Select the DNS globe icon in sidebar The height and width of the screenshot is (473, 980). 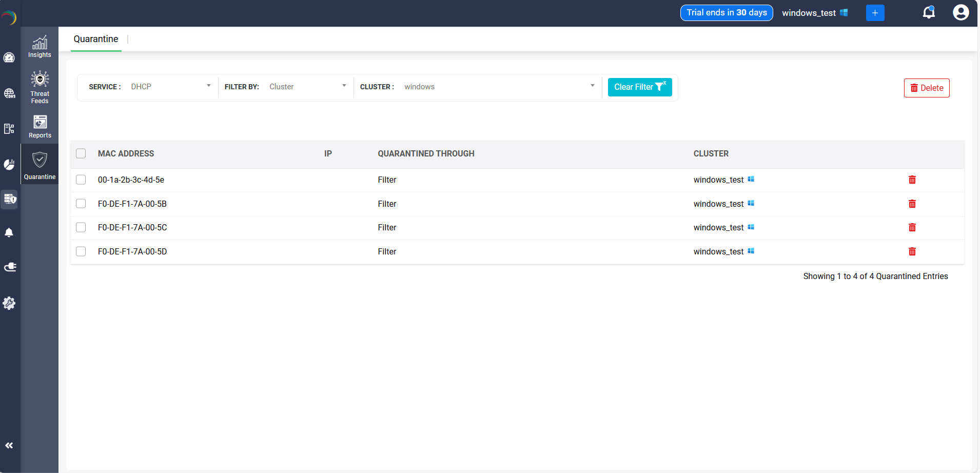point(9,93)
